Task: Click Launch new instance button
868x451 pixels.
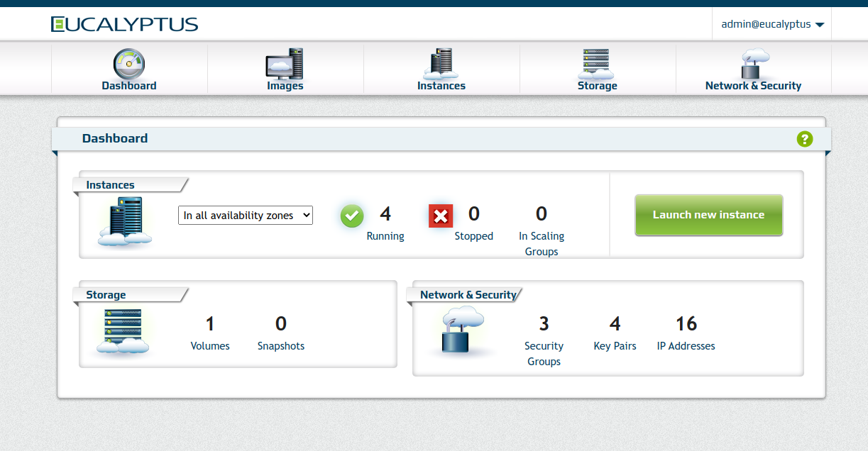Action: pos(708,215)
